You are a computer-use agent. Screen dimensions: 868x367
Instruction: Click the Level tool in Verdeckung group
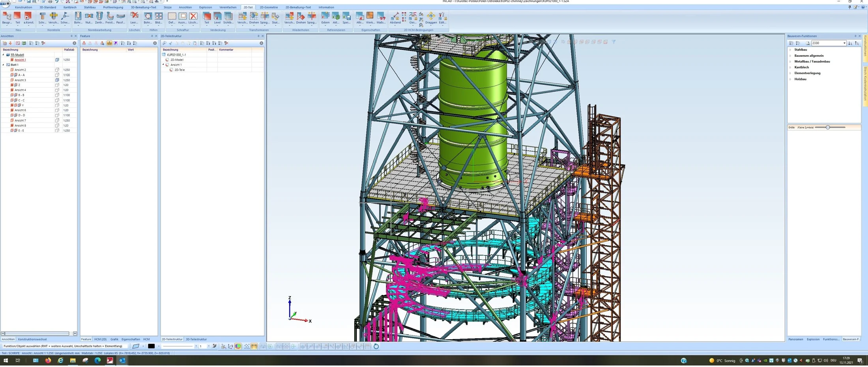coord(217,18)
